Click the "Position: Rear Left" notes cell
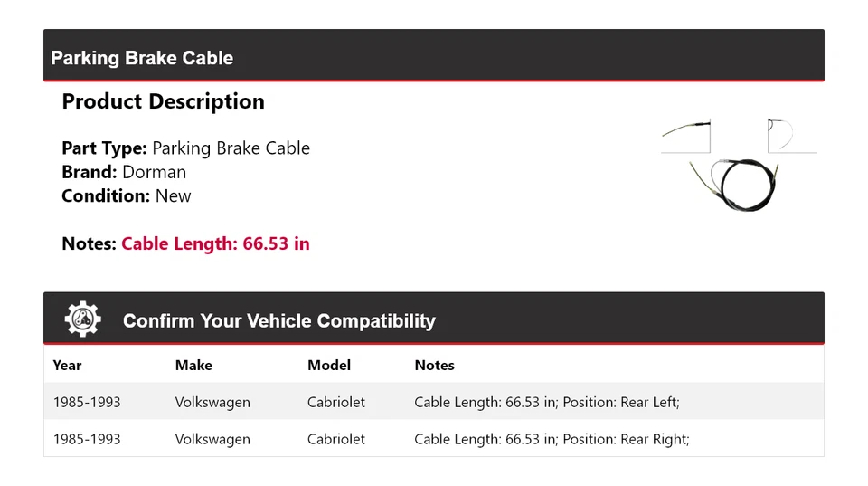The width and height of the screenshot is (868, 486). [x=546, y=402]
